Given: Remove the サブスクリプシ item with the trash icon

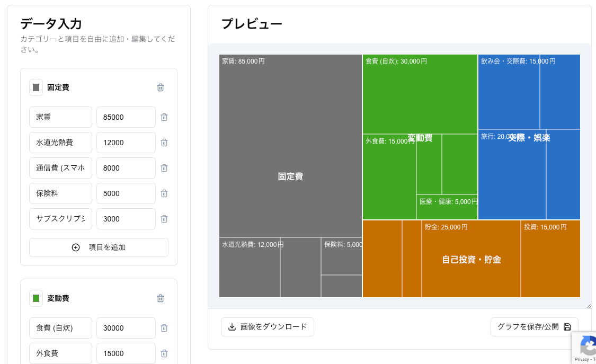Looking at the screenshot, I should tap(164, 219).
